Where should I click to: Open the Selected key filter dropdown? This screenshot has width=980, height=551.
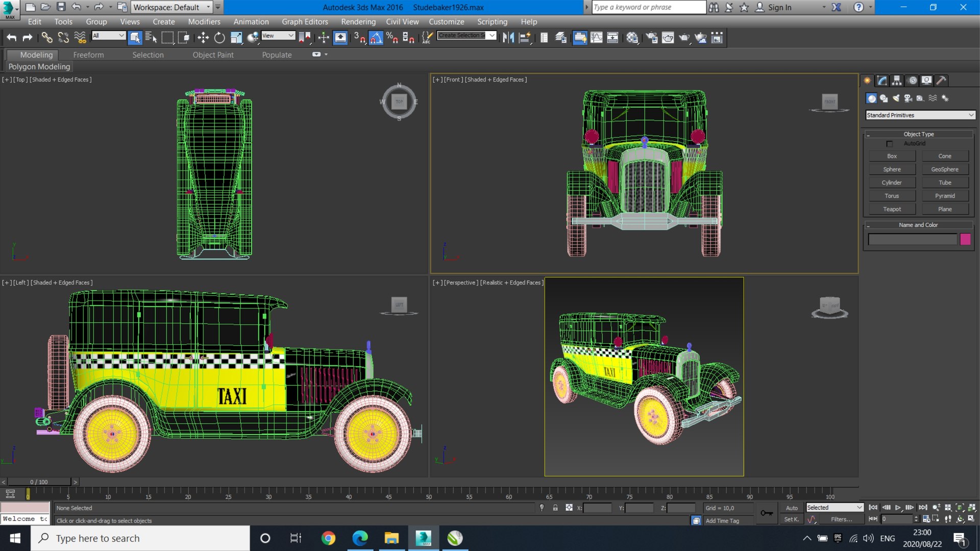(x=835, y=508)
